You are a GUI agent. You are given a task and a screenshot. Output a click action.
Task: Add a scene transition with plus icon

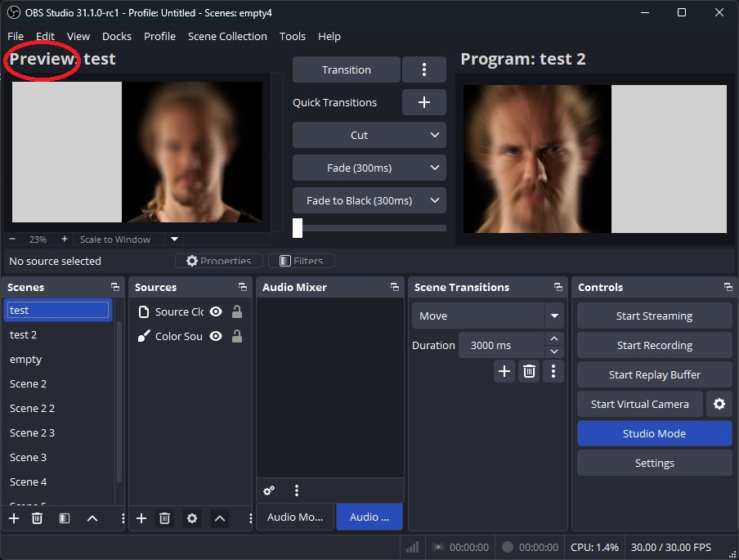point(504,371)
